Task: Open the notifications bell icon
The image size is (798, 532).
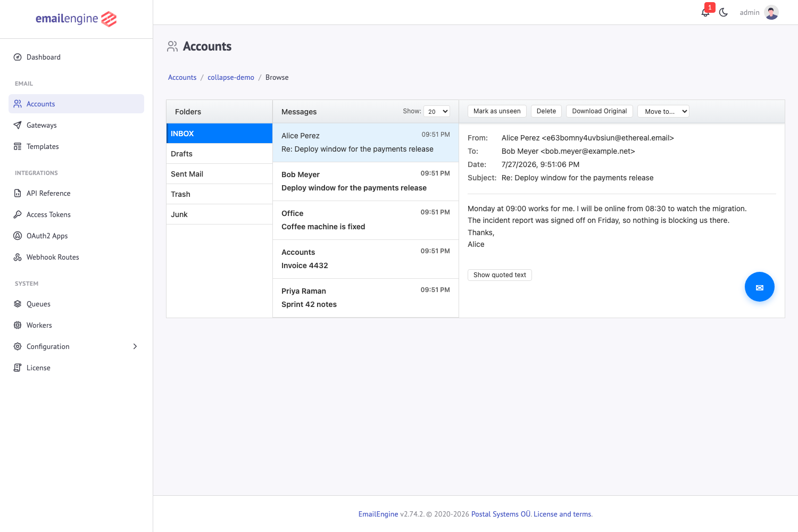Action: tap(705, 12)
